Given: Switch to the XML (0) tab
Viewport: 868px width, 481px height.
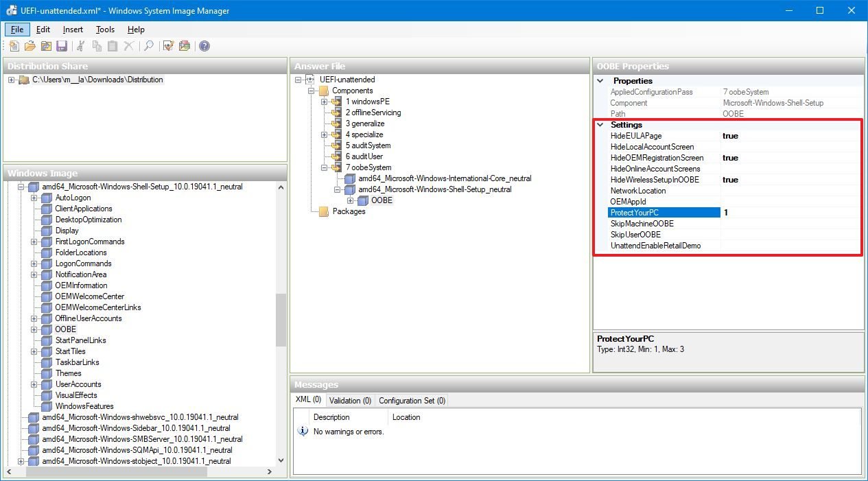Looking at the screenshot, I should tap(308, 399).
